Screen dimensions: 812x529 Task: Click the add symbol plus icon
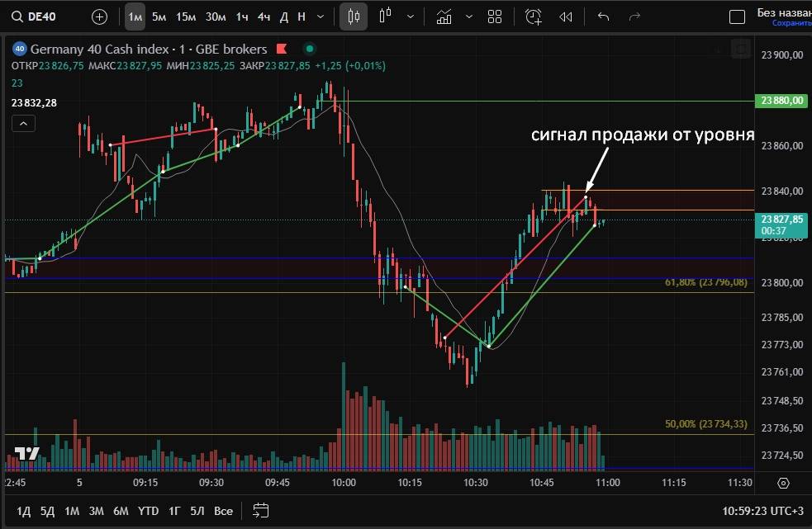coord(99,17)
